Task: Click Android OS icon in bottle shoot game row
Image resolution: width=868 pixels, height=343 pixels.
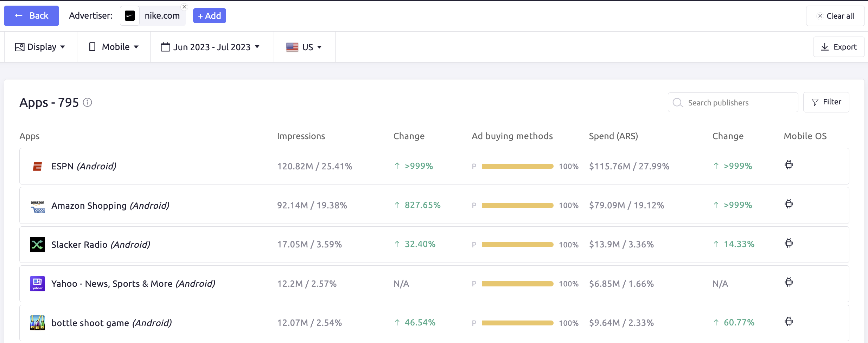Action: 789,322
